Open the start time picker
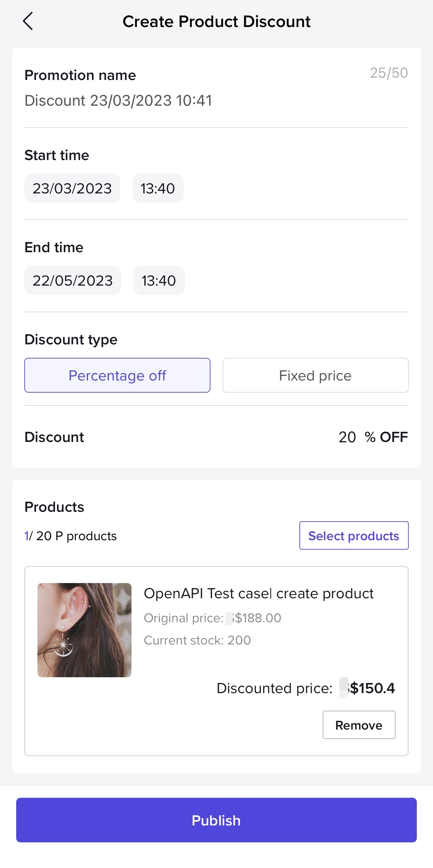Viewport: 433px width, 868px height. click(x=158, y=188)
